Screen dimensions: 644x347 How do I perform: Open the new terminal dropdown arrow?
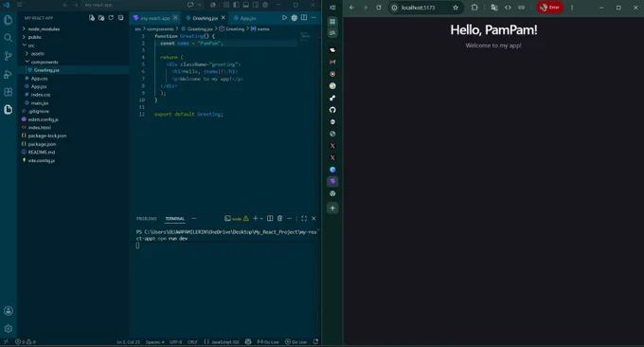[x=261, y=218]
